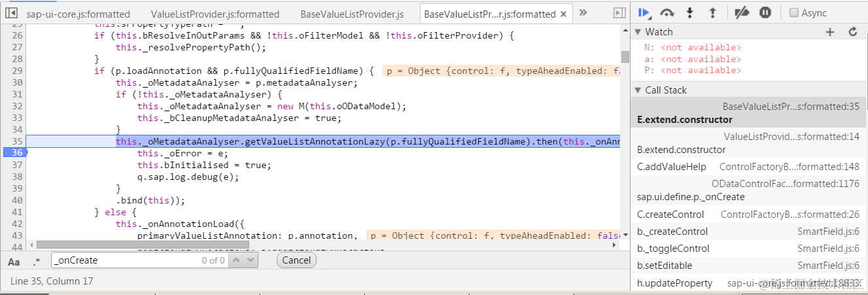The height and width of the screenshot is (295, 868).
Task: Click inline 'p = Object' value on line 29
Action: (502, 71)
